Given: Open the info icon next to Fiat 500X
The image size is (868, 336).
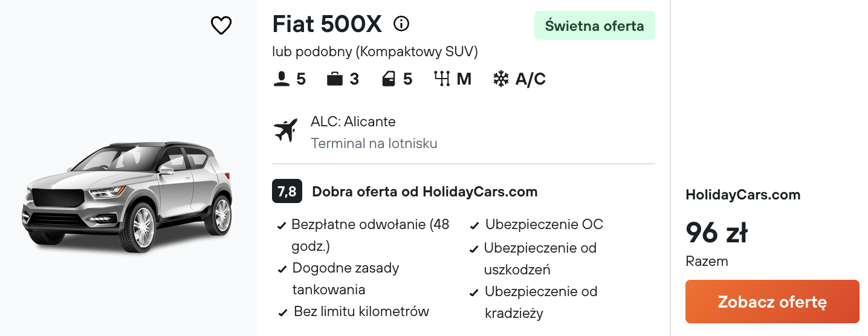Looking at the screenshot, I should coord(401,24).
